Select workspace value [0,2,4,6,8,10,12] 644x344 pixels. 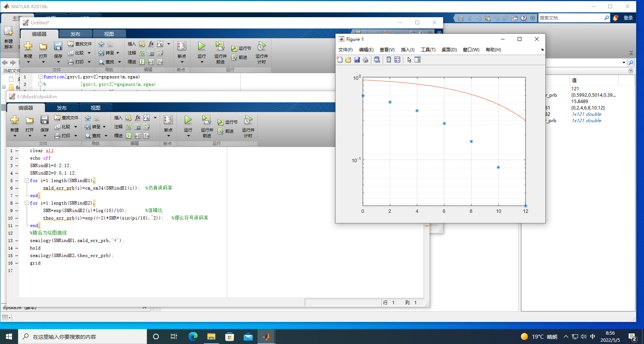click(588, 108)
